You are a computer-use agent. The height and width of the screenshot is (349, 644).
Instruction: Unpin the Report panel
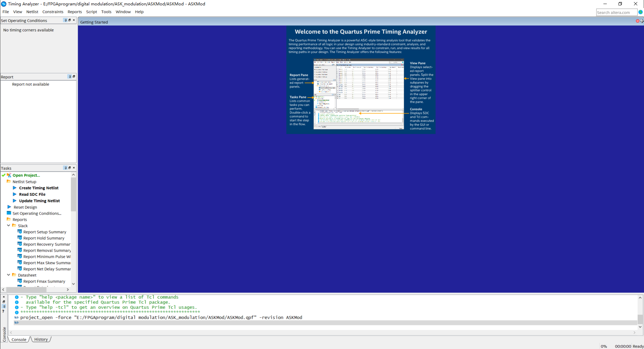[70, 77]
